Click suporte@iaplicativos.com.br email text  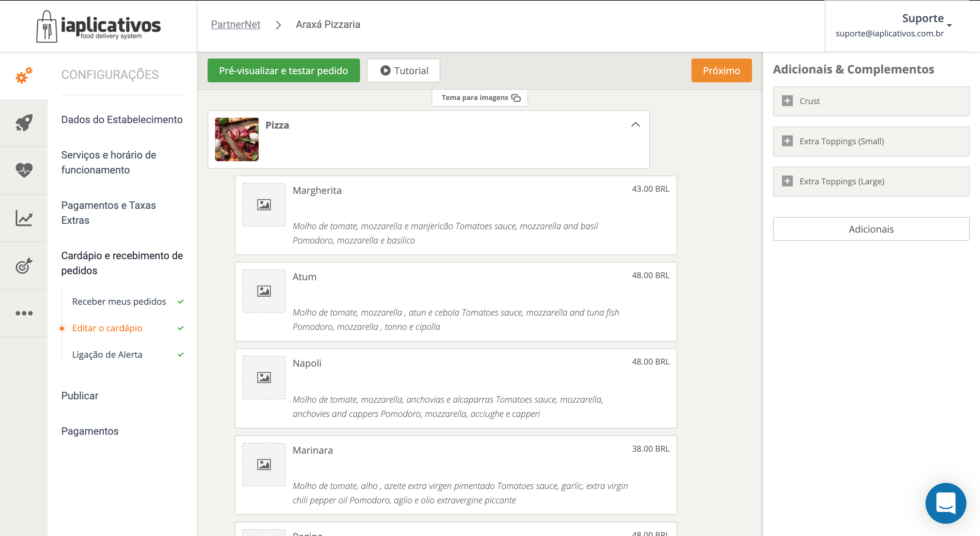point(889,33)
